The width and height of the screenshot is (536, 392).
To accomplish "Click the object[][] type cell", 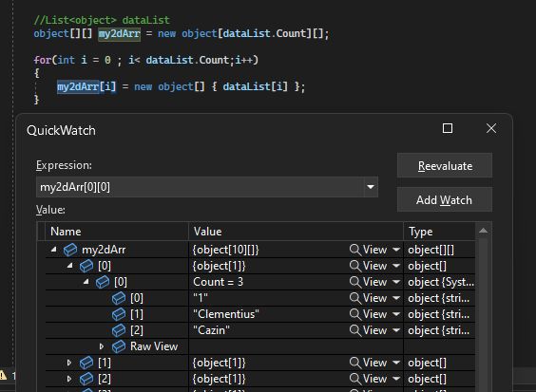I will coord(440,250).
